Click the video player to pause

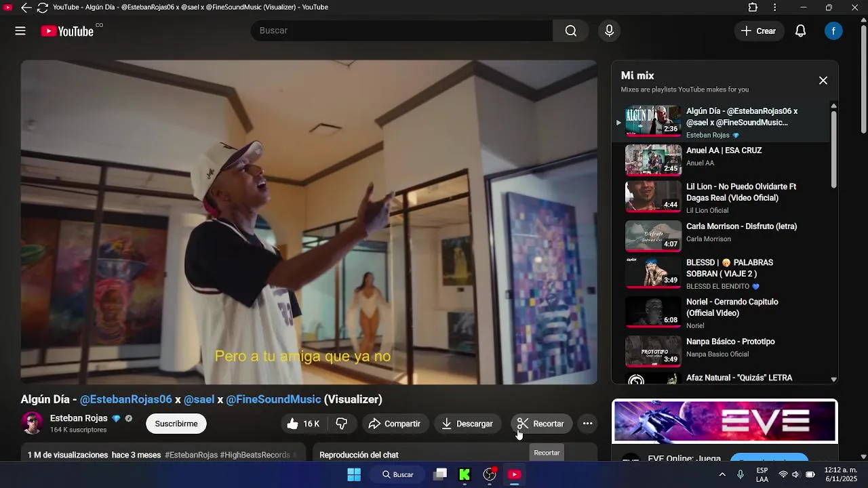(309, 222)
